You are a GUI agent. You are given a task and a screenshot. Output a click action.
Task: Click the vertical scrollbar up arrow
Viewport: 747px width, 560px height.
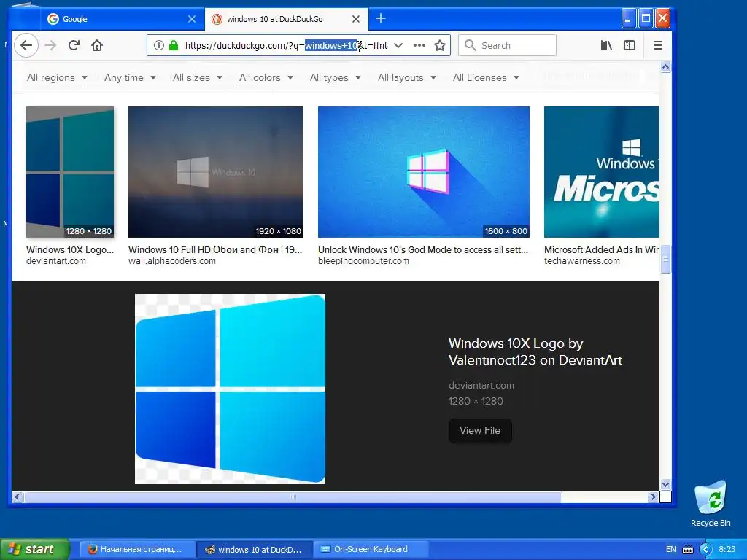pyautogui.click(x=665, y=66)
